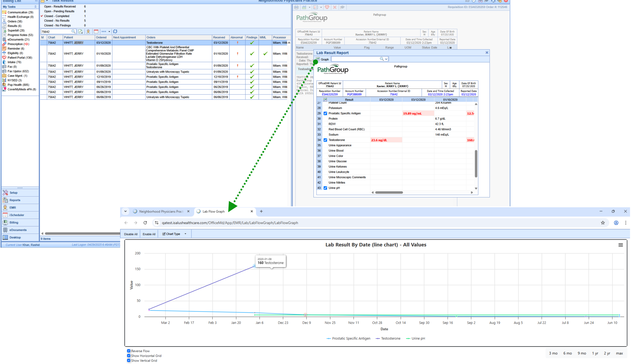Click the provider (nurse) icon
Image resolution: width=631 pixels, height=364 pixels.
88,31
